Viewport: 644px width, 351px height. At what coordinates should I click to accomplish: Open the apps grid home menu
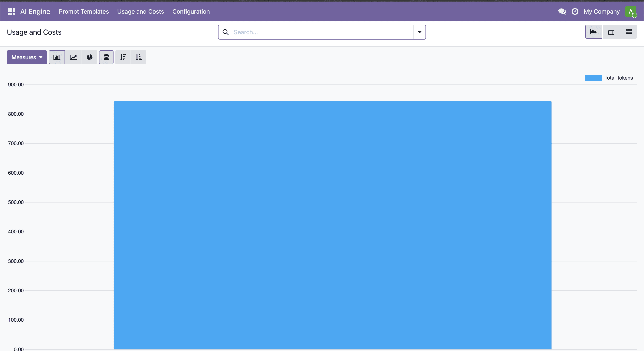11,11
